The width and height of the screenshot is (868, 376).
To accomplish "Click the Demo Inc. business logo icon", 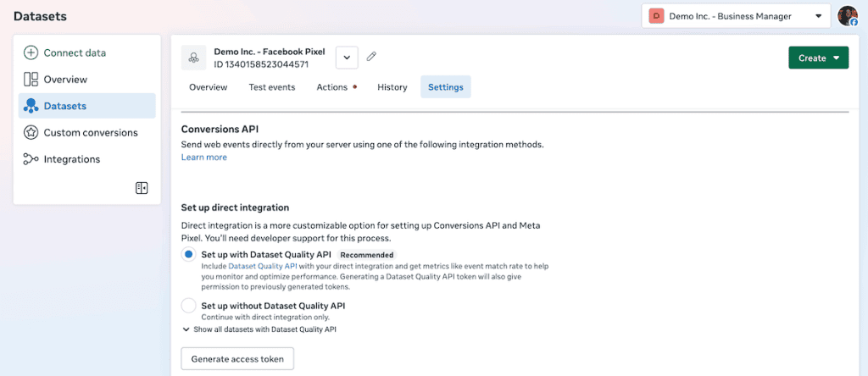I will 657,16.
